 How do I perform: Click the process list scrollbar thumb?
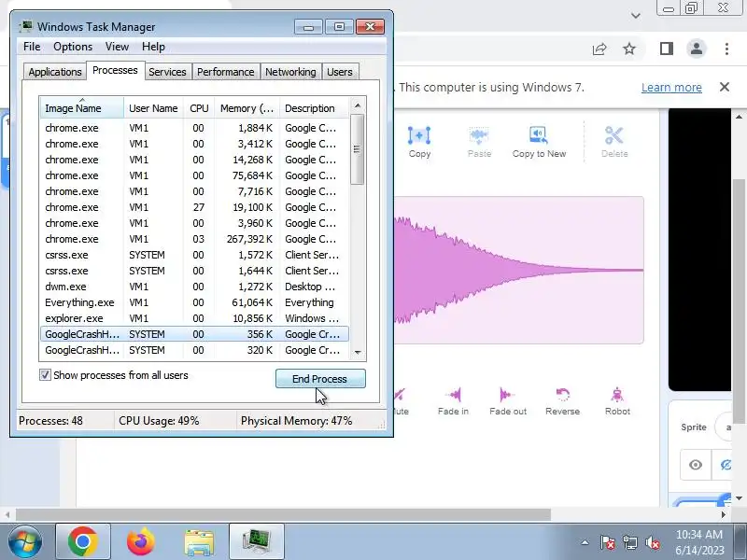click(358, 149)
